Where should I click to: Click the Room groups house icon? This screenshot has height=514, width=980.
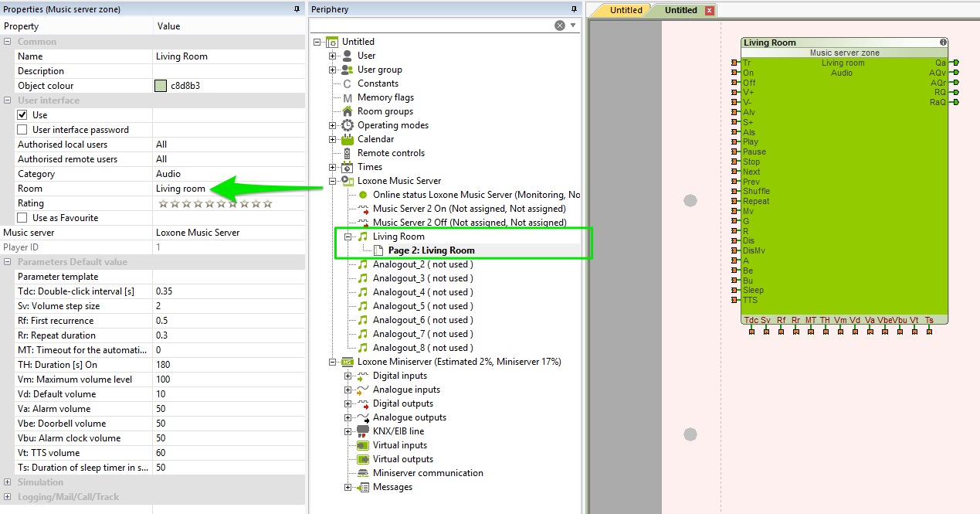(348, 111)
